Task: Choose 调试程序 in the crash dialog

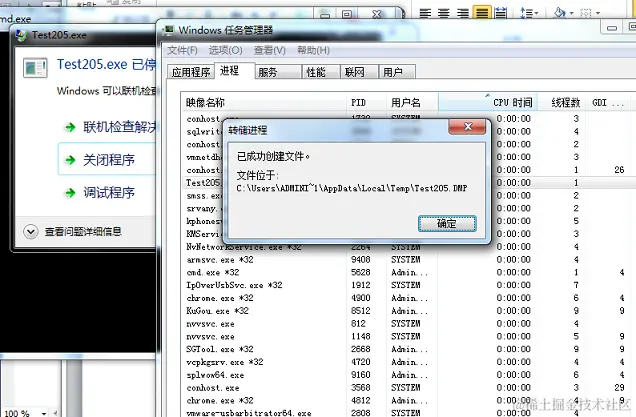Action: (107, 193)
